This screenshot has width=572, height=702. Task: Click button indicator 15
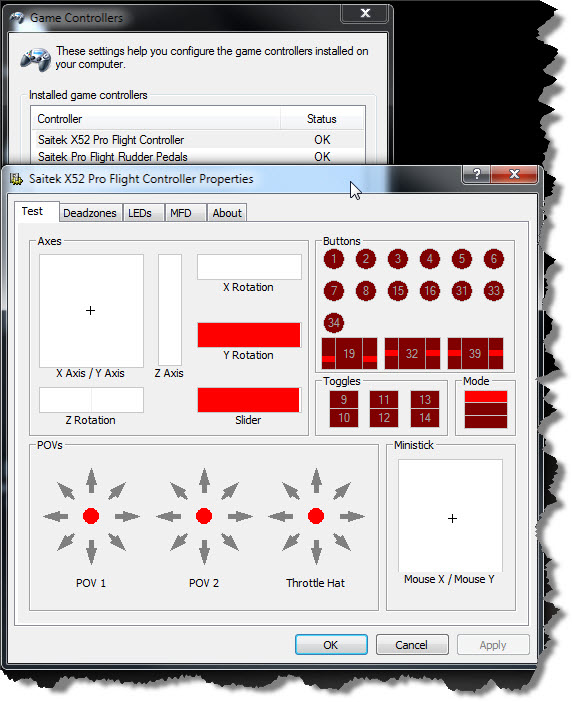(397, 291)
